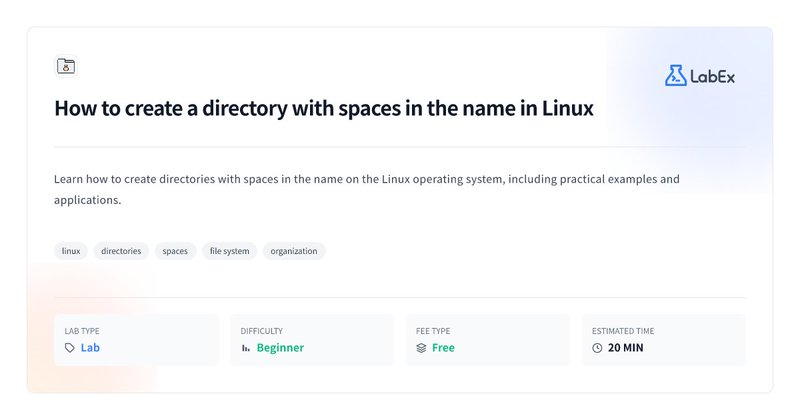The image size is (800, 419).
Task: Click the FEE TYPE label
Action: [433, 331]
